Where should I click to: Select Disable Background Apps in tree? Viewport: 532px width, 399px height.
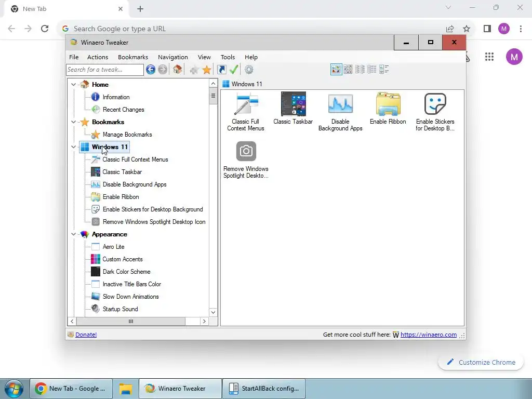pyautogui.click(x=135, y=184)
